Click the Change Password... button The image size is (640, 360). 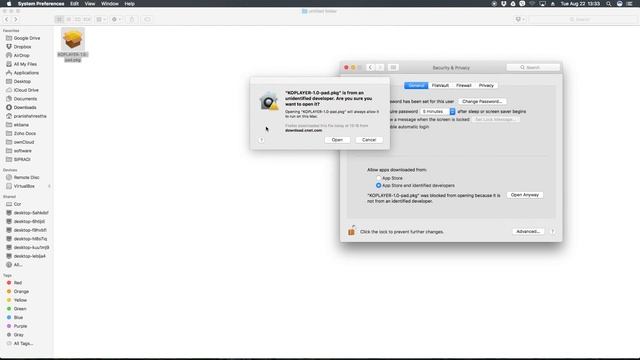point(482,101)
